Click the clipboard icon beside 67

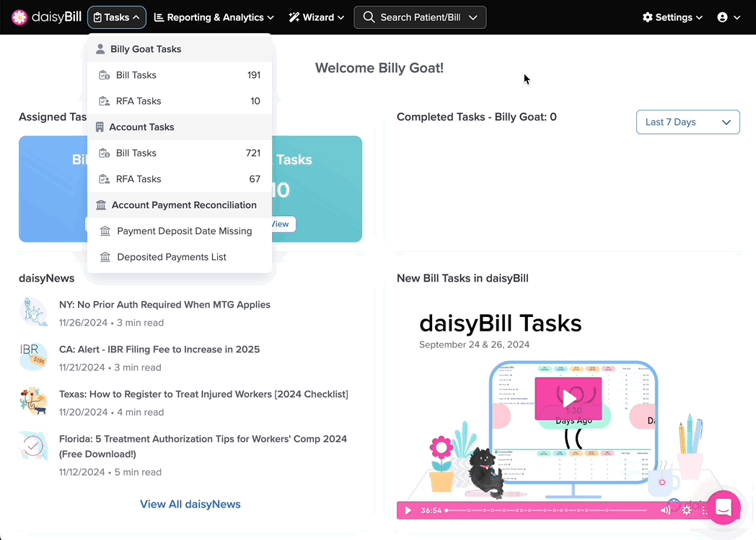104,179
